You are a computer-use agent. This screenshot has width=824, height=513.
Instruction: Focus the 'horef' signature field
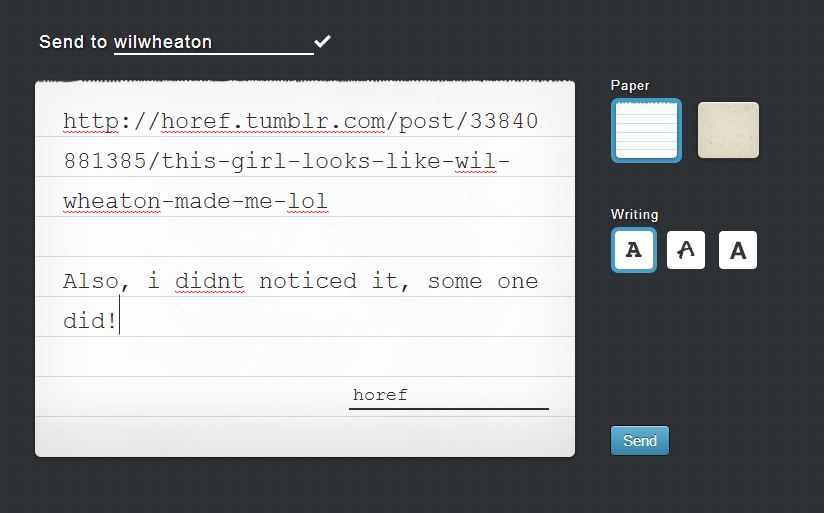(448, 395)
